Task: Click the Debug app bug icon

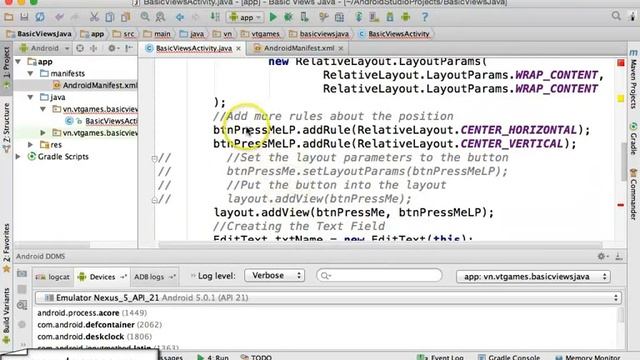Action: (x=289, y=17)
